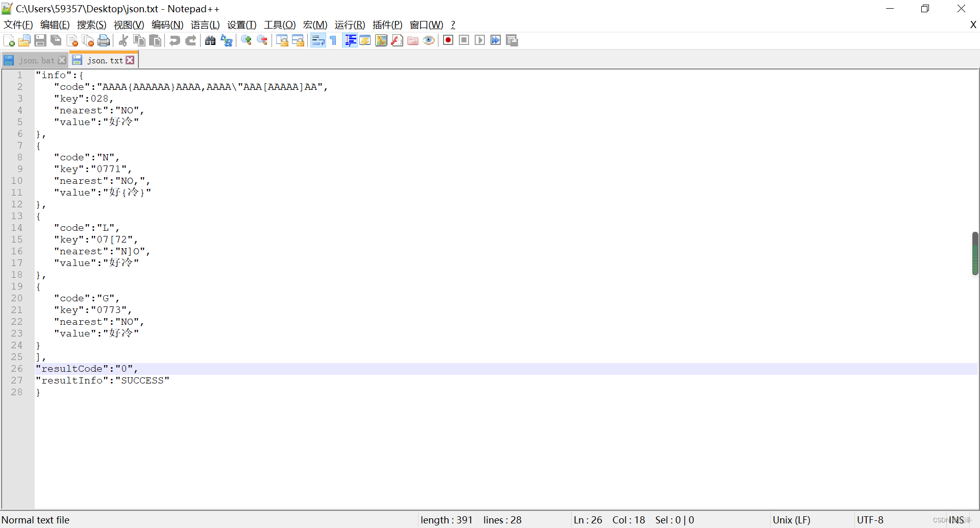Viewport: 980px width, 528px height.
Task: Open the 工具(O) menu
Action: coord(280,25)
